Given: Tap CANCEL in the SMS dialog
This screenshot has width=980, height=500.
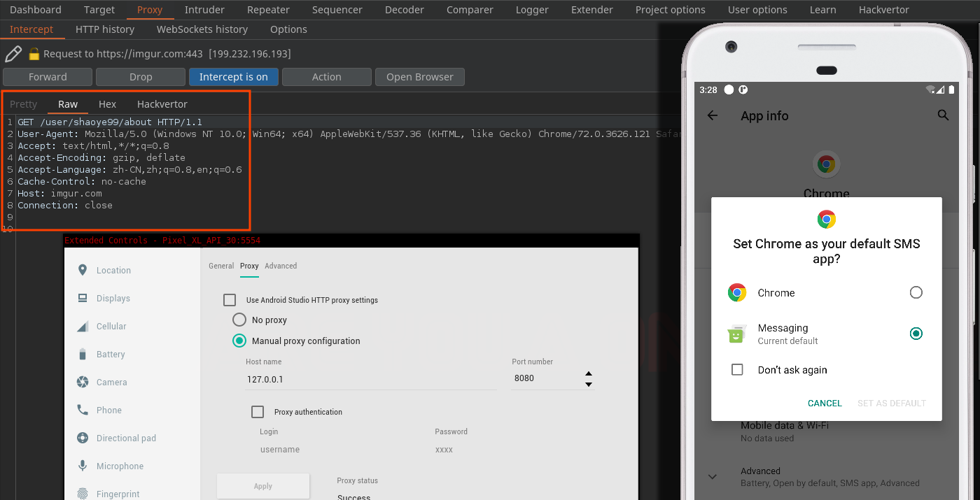Looking at the screenshot, I should pyautogui.click(x=825, y=403).
